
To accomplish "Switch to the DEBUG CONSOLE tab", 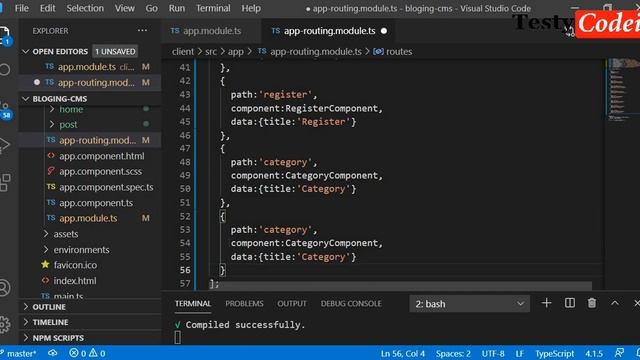I will 351,304.
